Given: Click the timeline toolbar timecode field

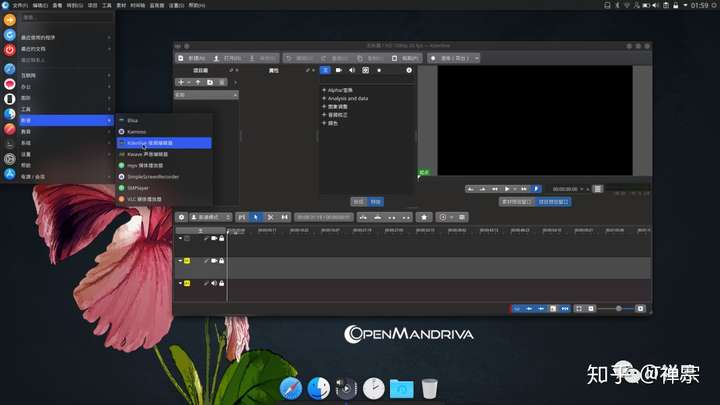Looking at the screenshot, I should 324,217.
